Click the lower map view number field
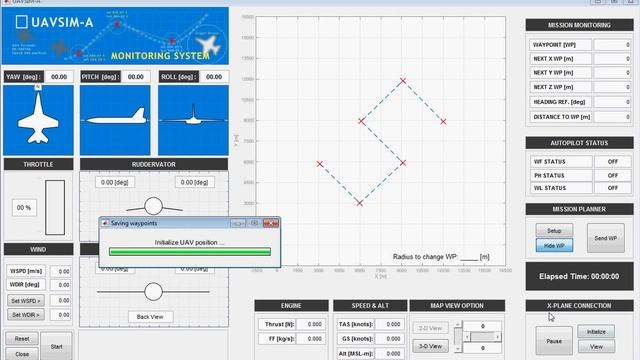 click(482, 348)
